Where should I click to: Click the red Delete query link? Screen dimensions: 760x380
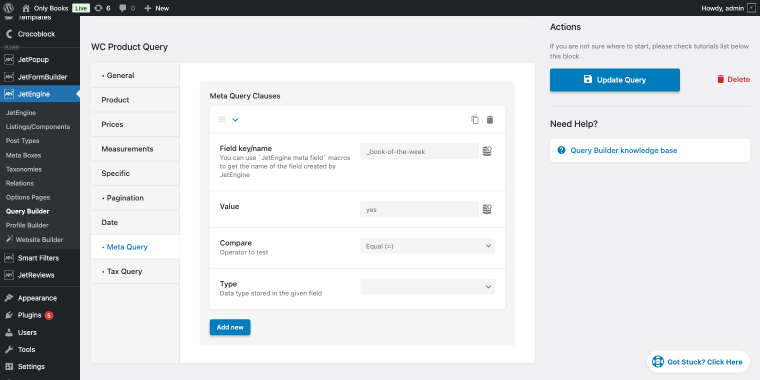click(733, 79)
